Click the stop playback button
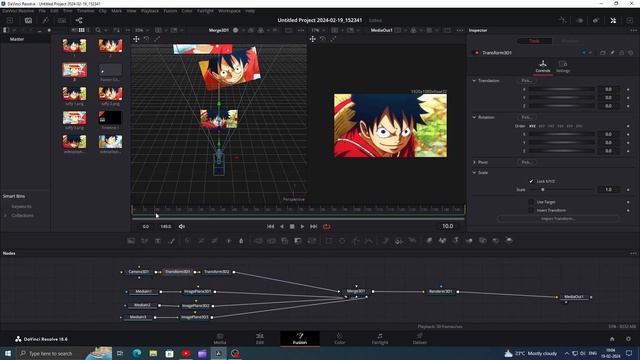 coord(292,227)
